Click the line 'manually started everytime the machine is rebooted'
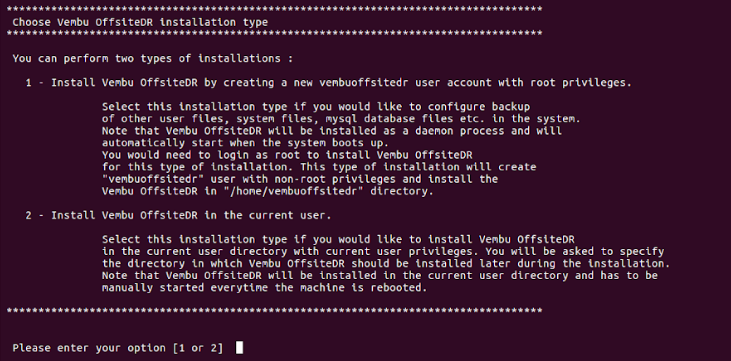Image resolution: width=731 pixels, height=361 pixels. [x=264, y=288]
